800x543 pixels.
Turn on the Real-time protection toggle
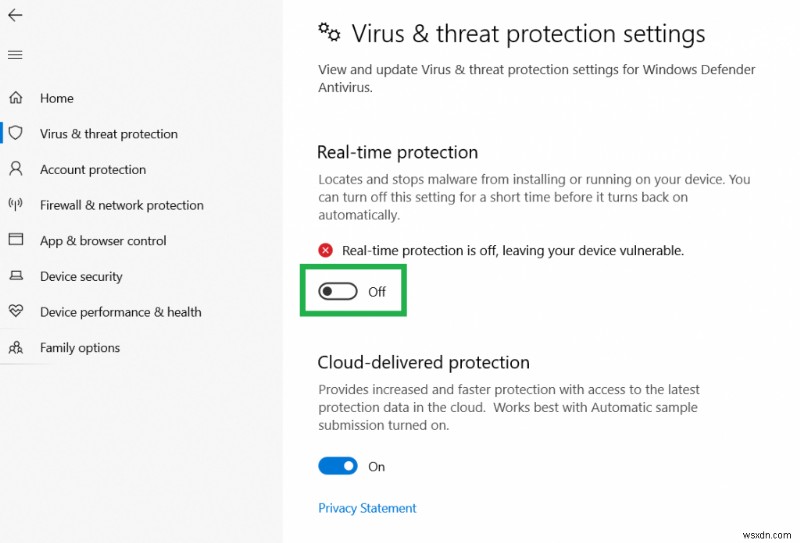337,292
